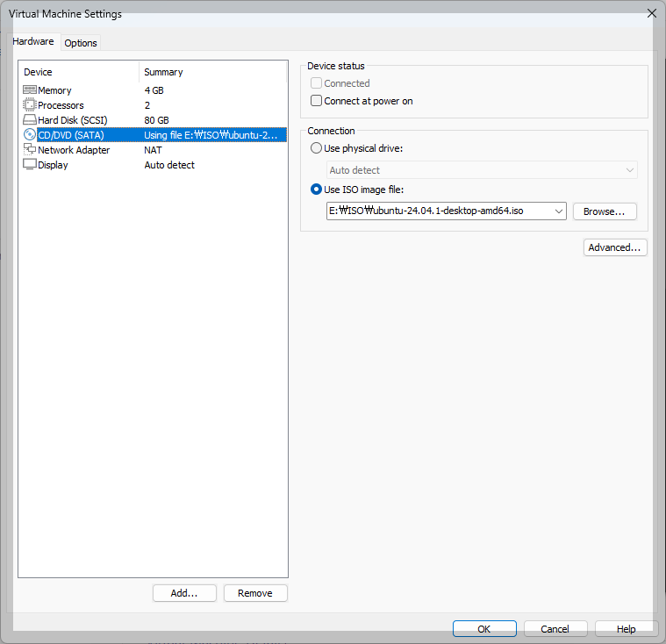Screen dimensions: 666x644
Task: Open the Advanced... settings button
Action: tap(614, 247)
